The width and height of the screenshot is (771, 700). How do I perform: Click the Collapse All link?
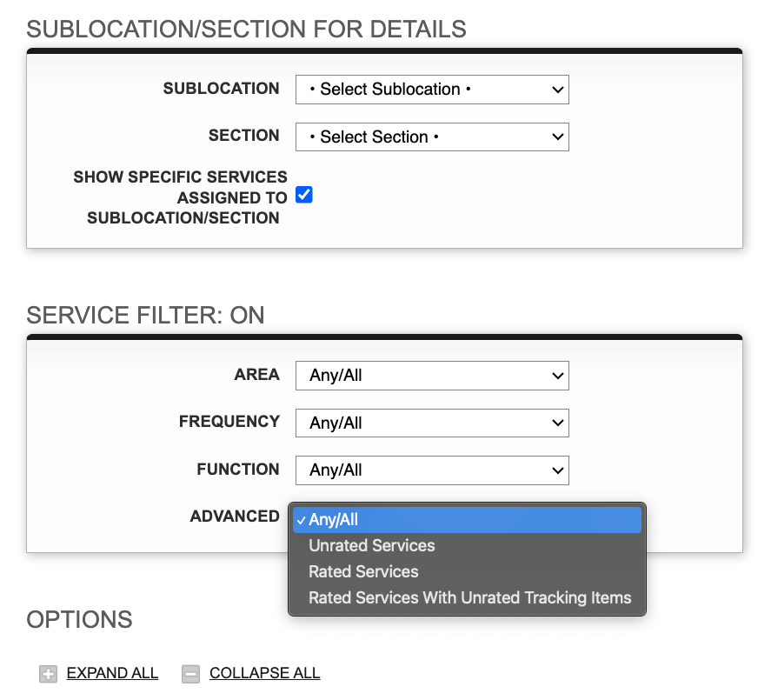pyautogui.click(x=265, y=673)
